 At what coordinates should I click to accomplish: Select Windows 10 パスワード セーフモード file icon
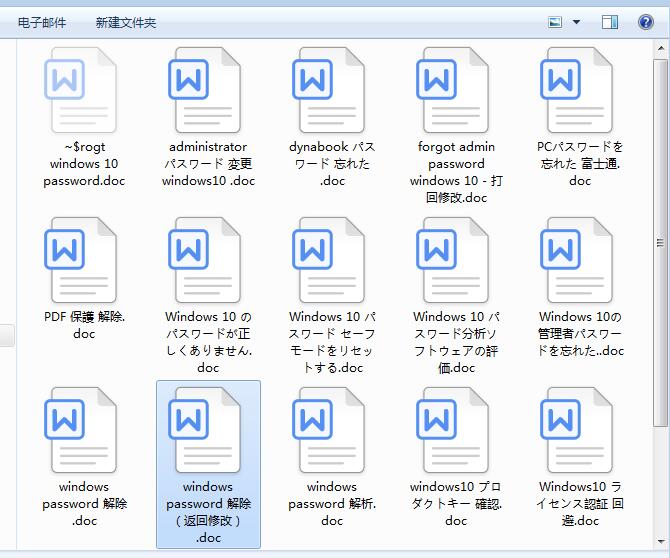(x=328, y=260)
